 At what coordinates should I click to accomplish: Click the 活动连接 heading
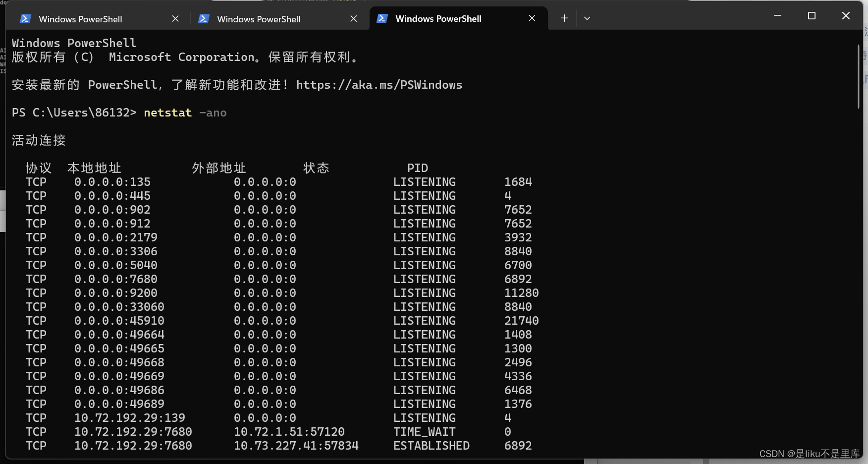pyautogui.click(x=39, y=141)
